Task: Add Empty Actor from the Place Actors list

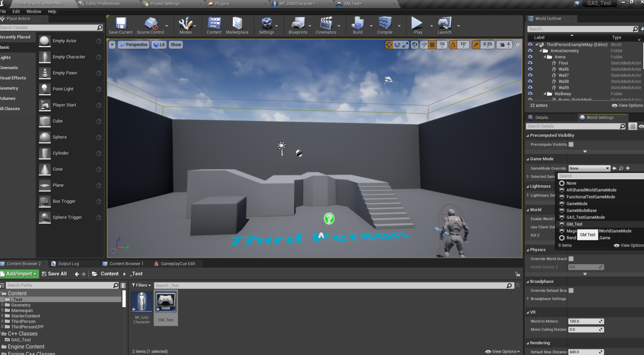Action: pyautogui.click(x=69, y=41)
